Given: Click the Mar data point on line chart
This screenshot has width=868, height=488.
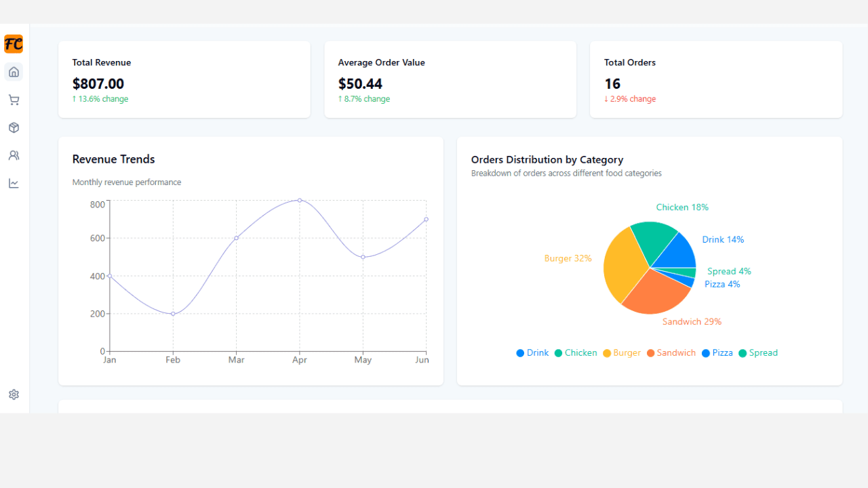Looking at the screenshot, I should (x=236, y=238).
